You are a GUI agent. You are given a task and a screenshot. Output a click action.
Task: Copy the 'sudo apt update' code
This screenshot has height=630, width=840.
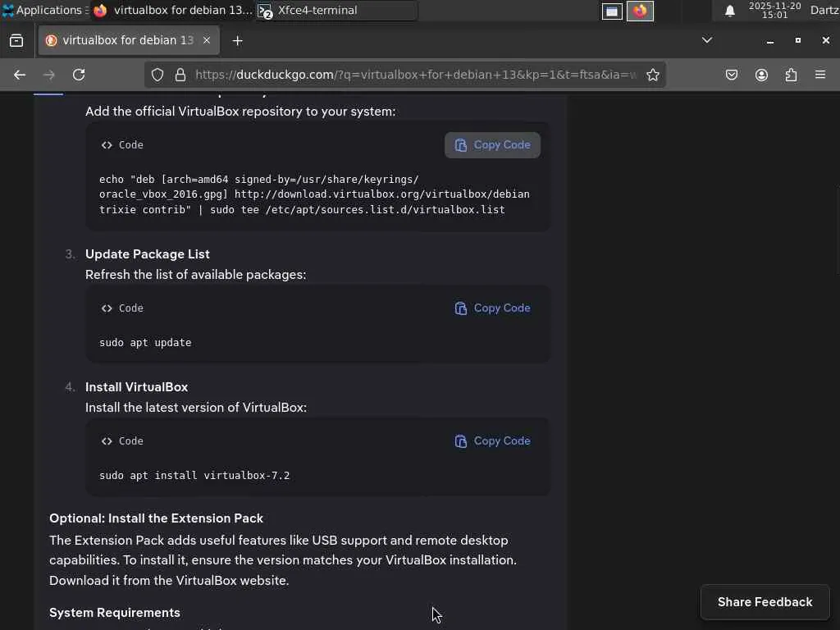(x=492, y=308)
